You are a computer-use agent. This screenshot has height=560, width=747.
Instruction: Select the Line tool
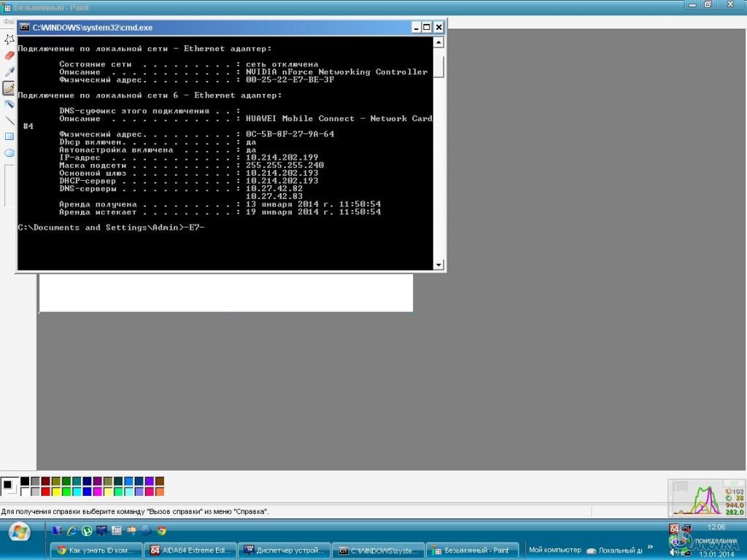[9, 120]
